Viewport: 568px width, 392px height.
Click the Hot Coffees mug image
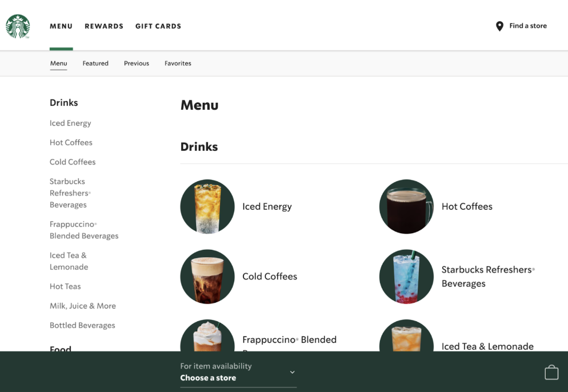(406, 207)
